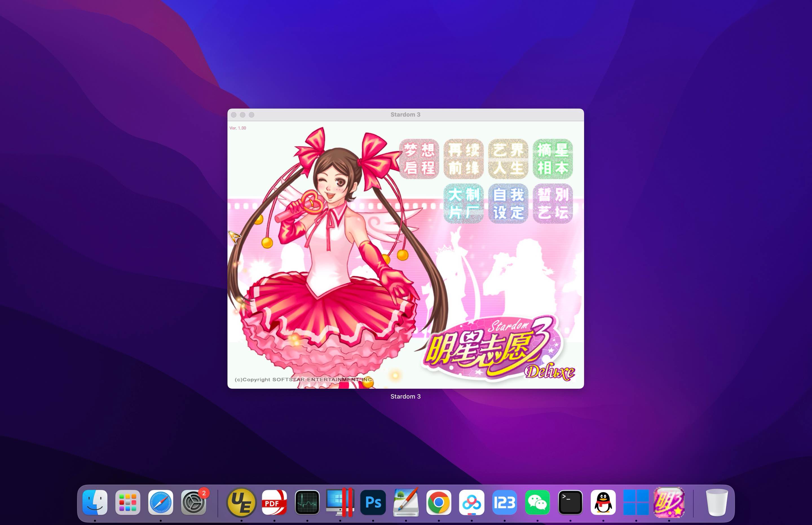
Task: Click 暂别艺坛 to exit the game
Action: point(553,204)
